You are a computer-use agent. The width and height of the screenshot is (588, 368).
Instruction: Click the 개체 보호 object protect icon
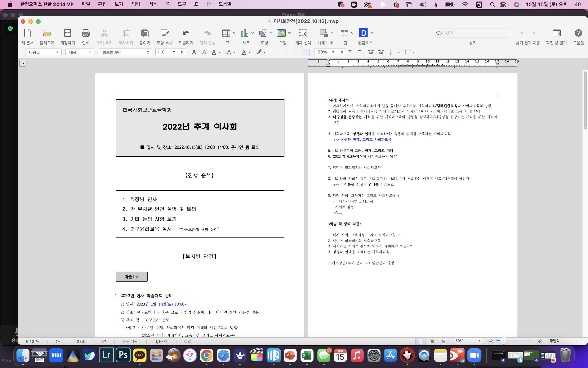coord(324,33)
